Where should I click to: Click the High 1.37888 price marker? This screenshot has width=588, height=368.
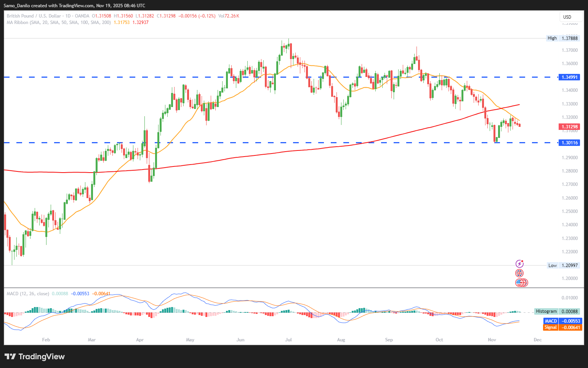(562, 38)
